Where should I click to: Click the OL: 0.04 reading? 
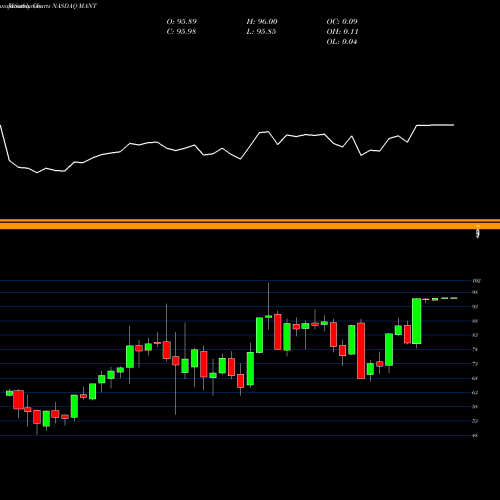(x=342, y=42)
